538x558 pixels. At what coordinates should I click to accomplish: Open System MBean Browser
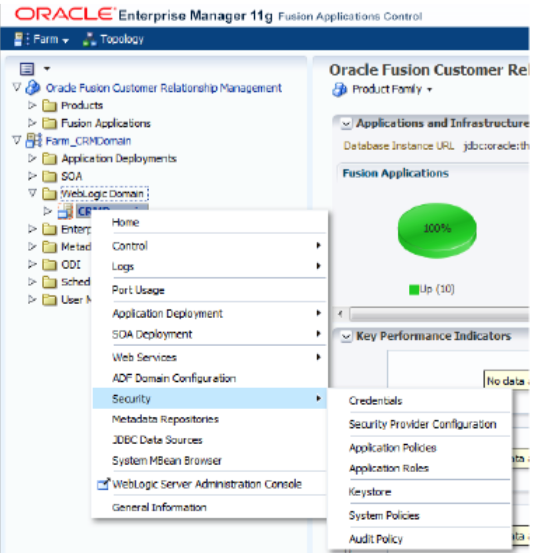(x=210, y=461)
